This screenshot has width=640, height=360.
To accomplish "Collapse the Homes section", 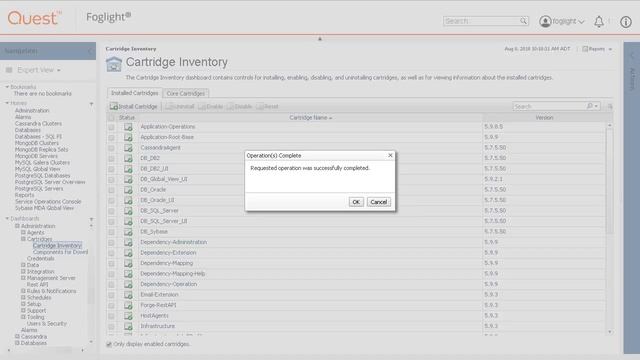I will click(7, 103).
